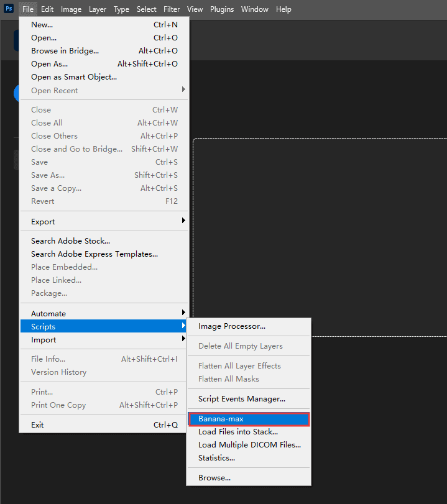Select Load Multiple DICOM Files...
Image resolution: width=447 pixels, height=504 pixels.
(x=249, y=445)
